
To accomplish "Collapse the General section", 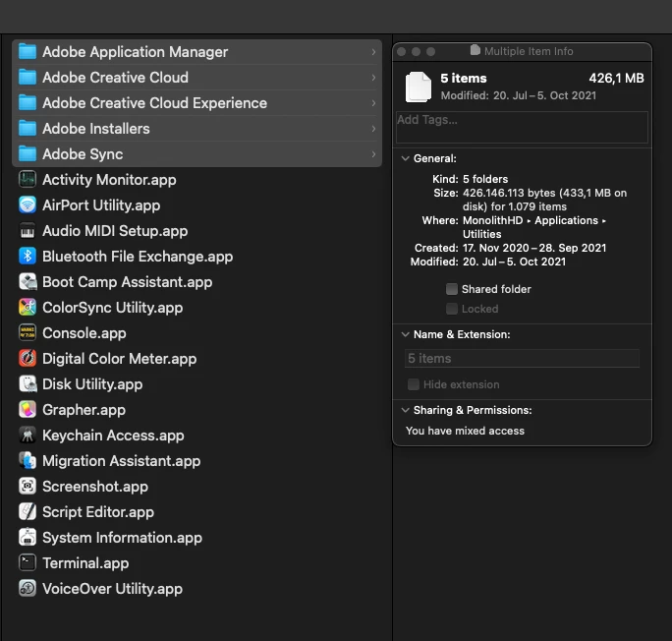I will pyautogui.click(x=405, y=158).
